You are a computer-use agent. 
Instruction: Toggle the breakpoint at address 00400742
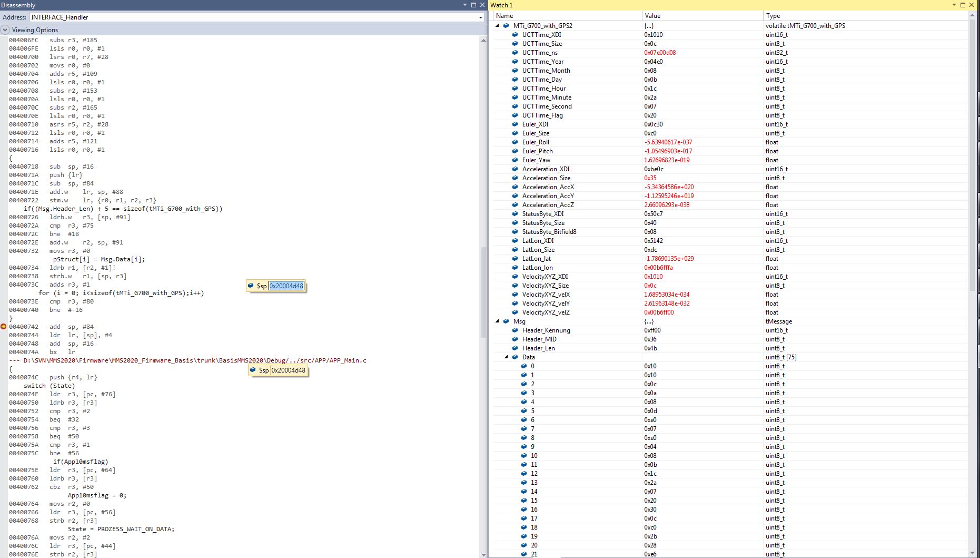[x=3, y=326]
